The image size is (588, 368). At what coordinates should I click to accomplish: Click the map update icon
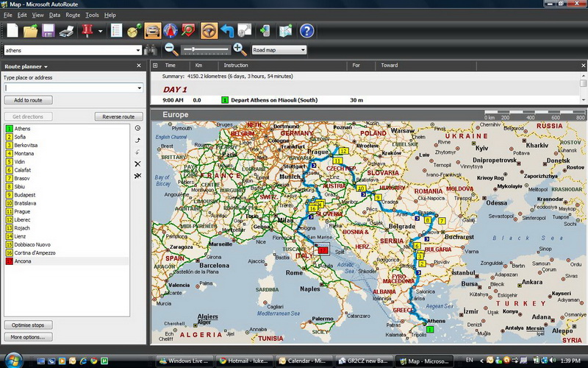pyautogui.click(x=285, y=31)
